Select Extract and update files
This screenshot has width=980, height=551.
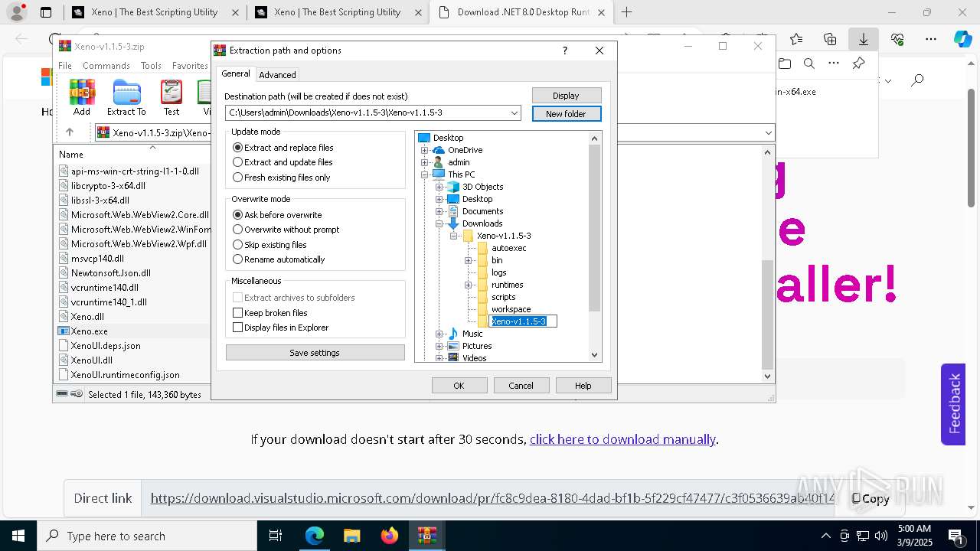[x=283, y=162]
